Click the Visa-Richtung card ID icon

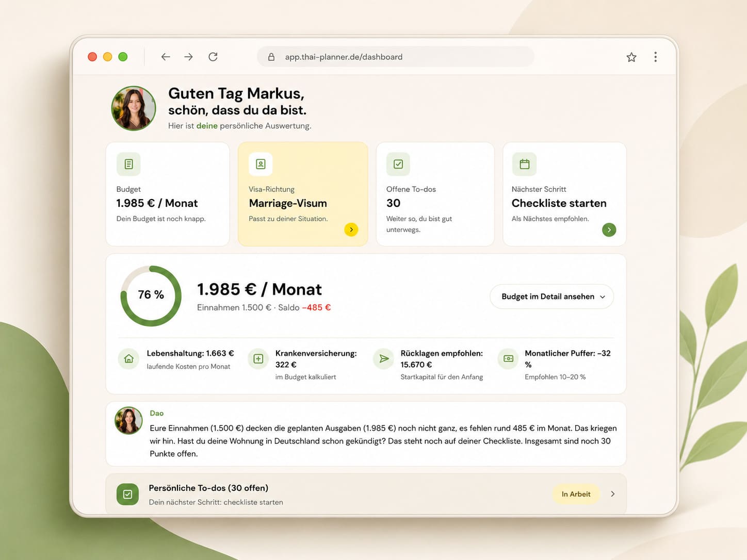261,164
